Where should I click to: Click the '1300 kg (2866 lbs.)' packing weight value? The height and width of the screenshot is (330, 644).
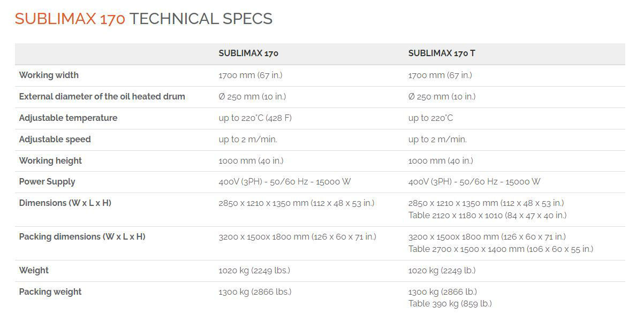255,292
